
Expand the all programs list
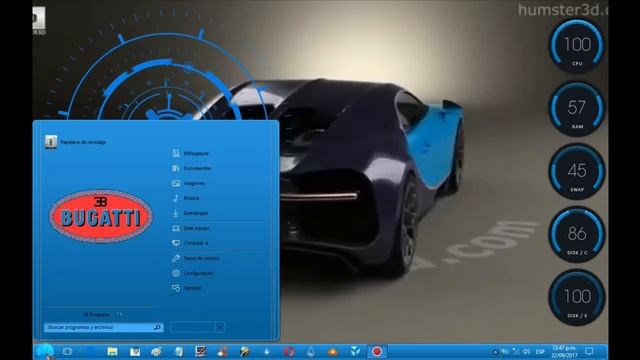click(x=102, y=315)
